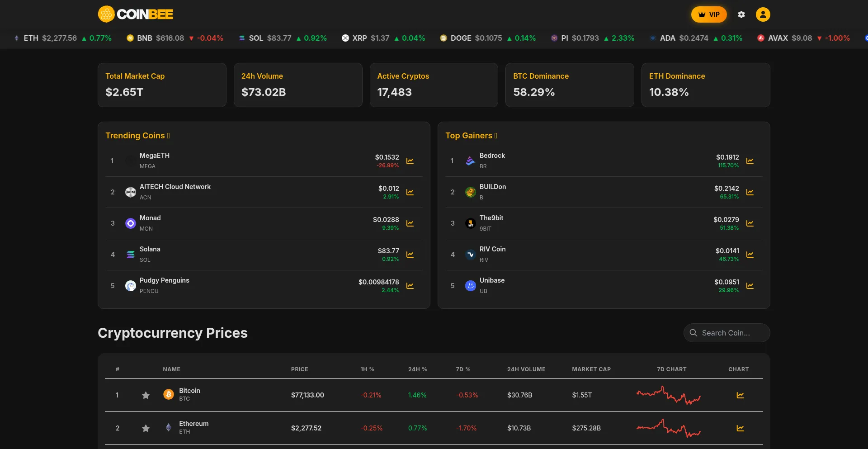Open chart icon for Monad

click(x=410, y=223)
